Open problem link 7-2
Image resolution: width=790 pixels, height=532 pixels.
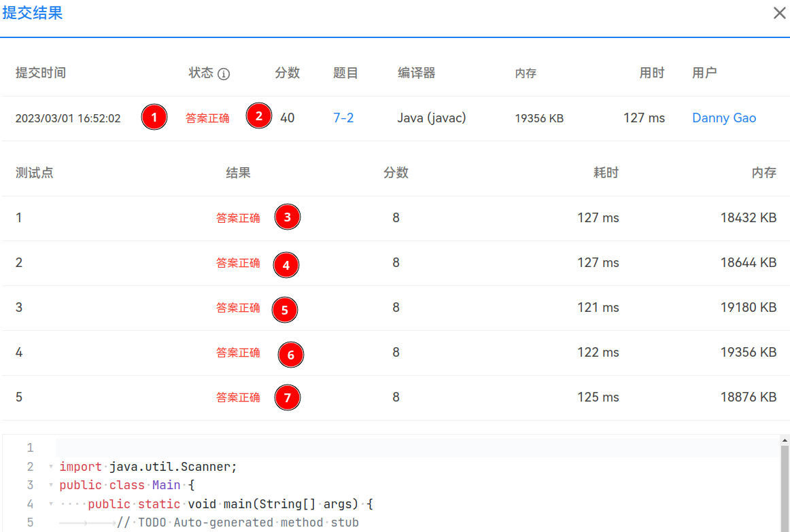click(x=343, y=118)
